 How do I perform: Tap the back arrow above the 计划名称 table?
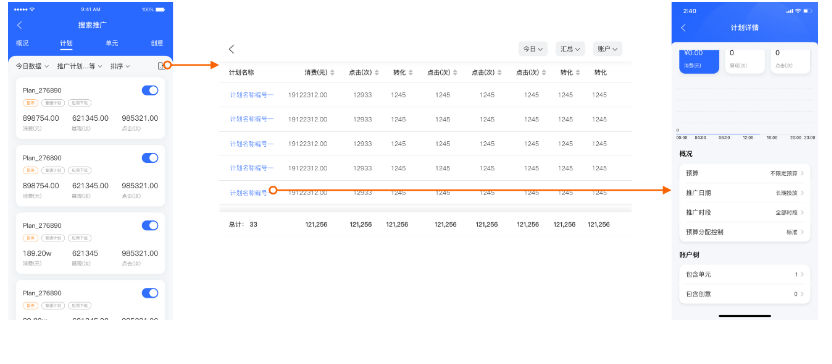point(231,49)
